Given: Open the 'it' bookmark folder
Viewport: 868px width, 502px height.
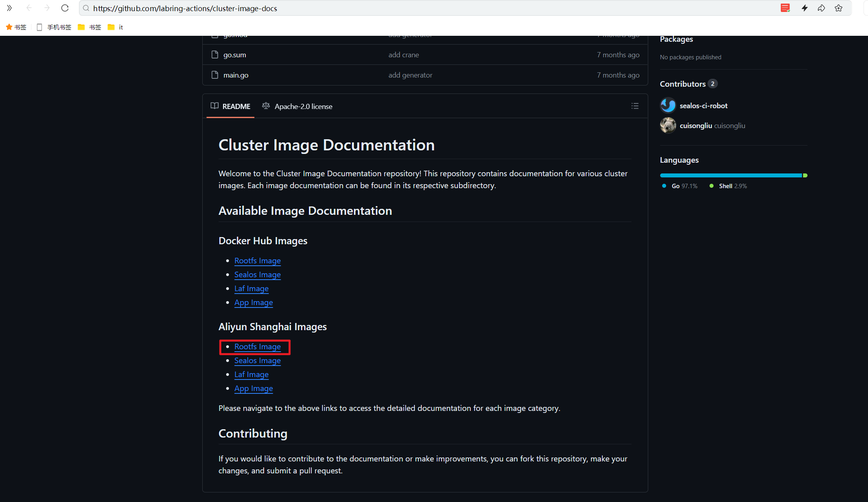Looking at the screenshot, I should click(x=115, y=27).
